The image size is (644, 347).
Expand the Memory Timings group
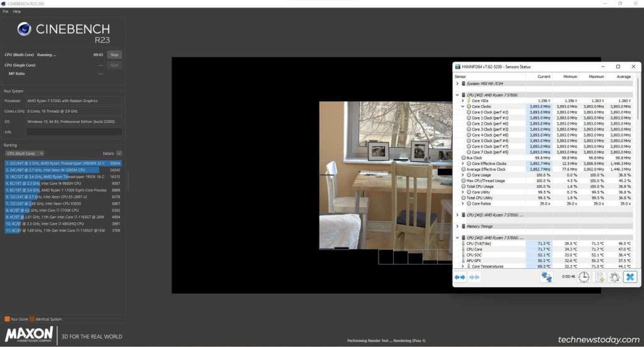[457, 227]
